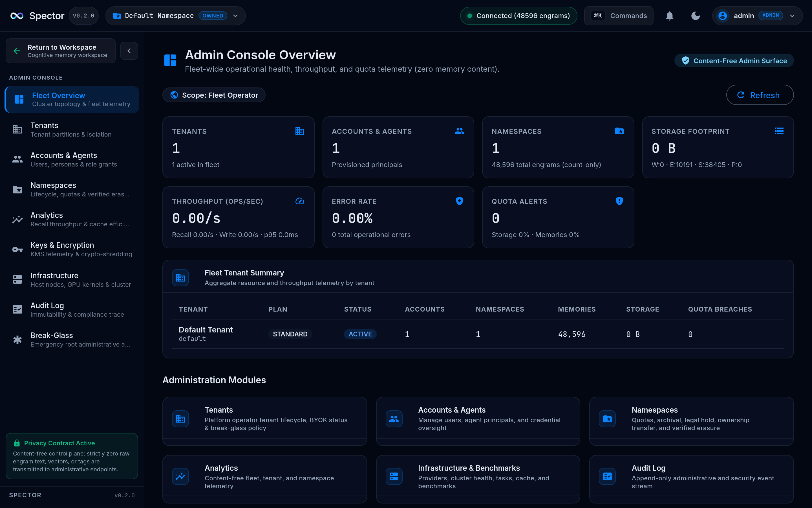Click the Scope: Fleet Operator chip
Viewport: 812px width, 508px height.
pyautogui.click(x=214, y=95)
